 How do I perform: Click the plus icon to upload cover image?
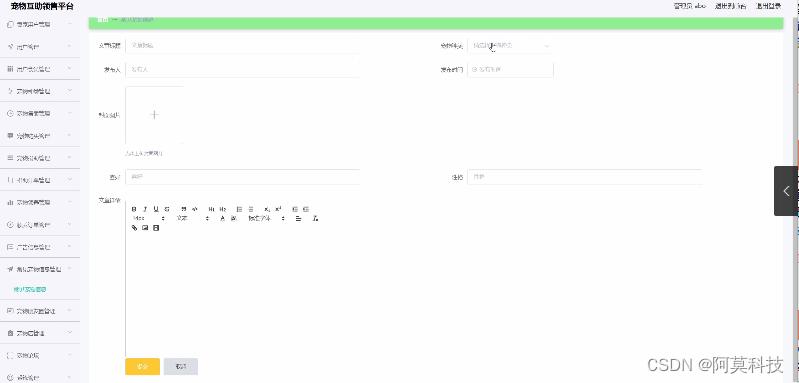click(x=154, y=115)
